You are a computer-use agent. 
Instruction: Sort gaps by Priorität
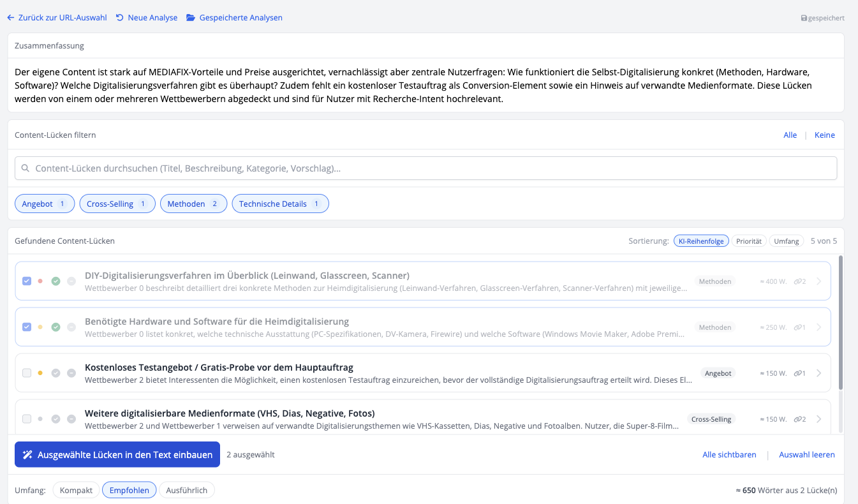[x=749, y=241]
